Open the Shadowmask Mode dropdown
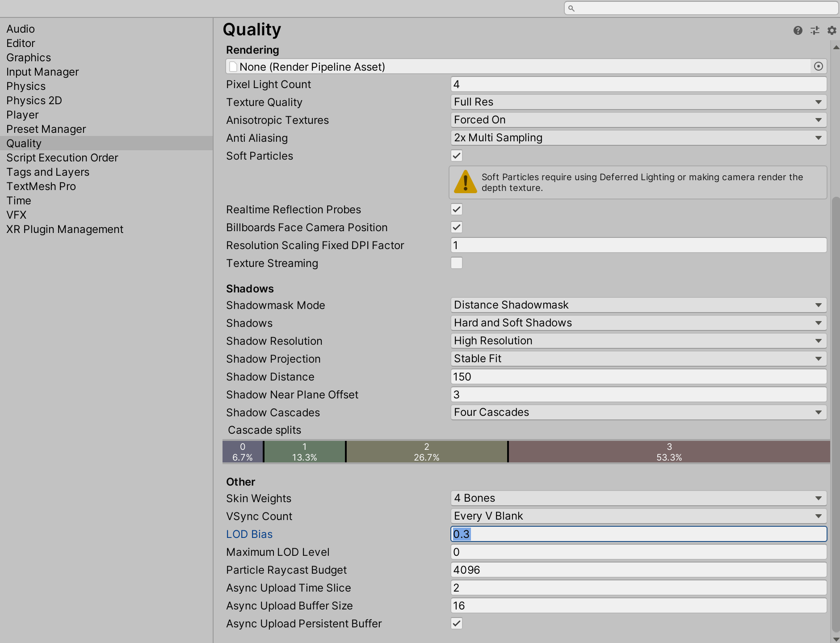 point(638,305)
